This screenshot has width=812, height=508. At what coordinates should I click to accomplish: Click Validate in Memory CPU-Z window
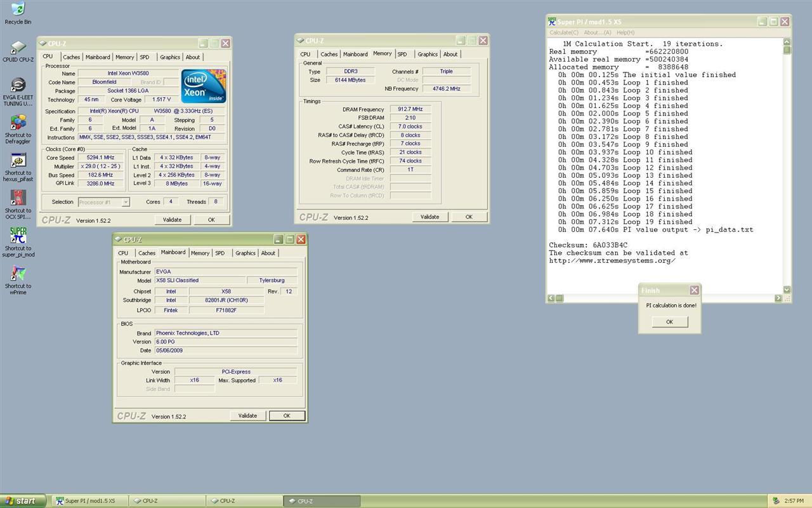tap(429, 217)
